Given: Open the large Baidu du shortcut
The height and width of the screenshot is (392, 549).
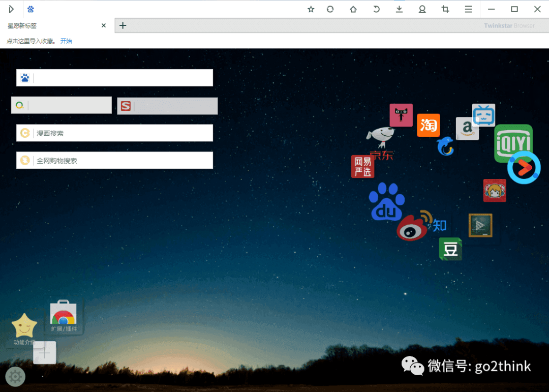Looking at the screenshot, I should click(387, 202).
